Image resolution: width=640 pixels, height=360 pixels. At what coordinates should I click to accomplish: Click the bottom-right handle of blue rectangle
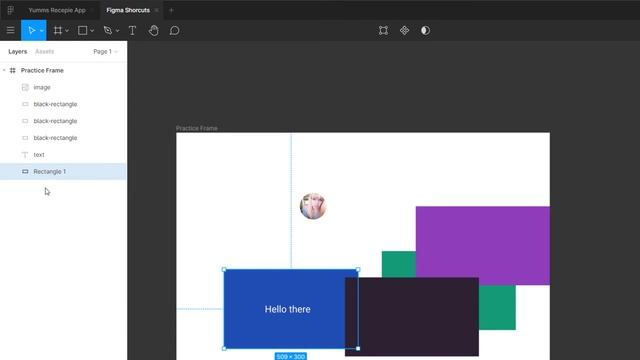(358, 349)
